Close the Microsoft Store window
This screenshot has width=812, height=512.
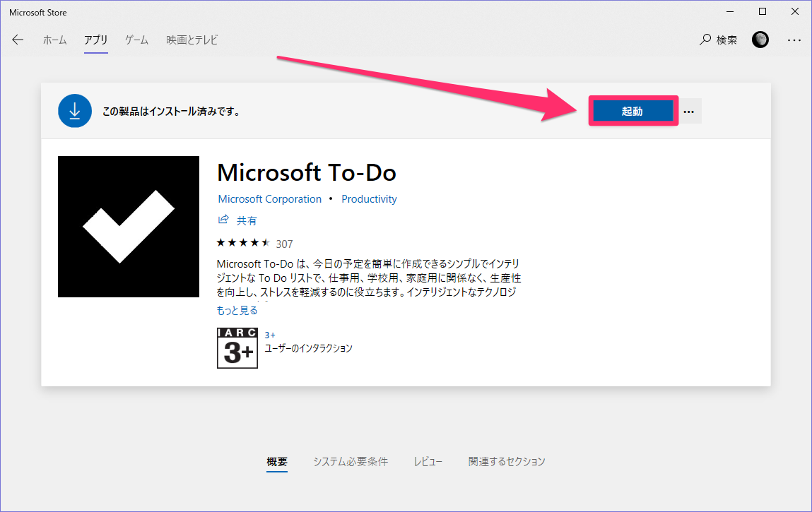coord(795,11)
